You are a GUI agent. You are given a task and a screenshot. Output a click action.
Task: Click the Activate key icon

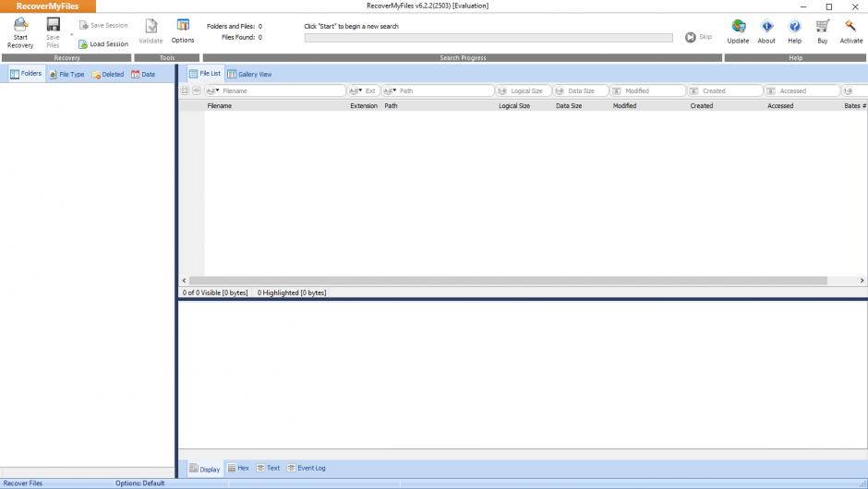(850, 26)
